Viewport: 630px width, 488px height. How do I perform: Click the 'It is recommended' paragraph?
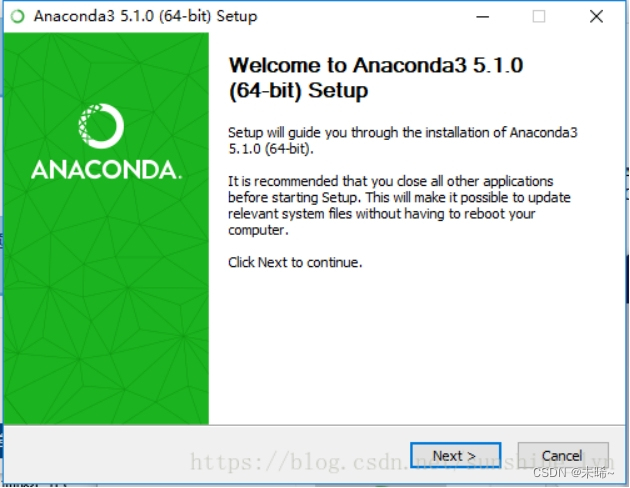[399, 206]
